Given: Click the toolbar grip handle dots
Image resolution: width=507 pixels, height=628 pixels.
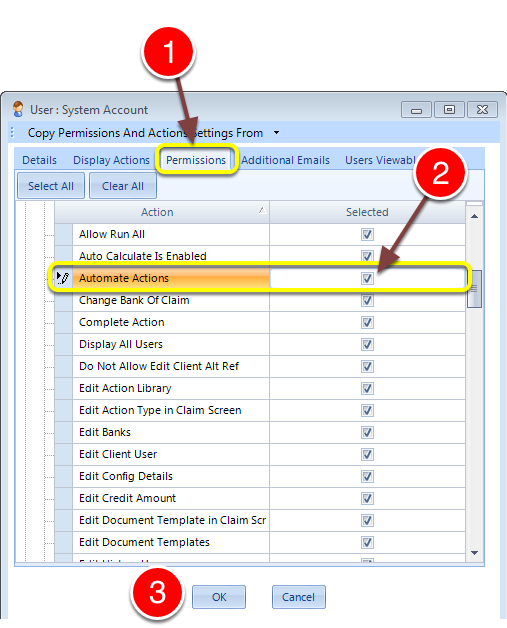Looking at the screenshot, I should 12,133.
